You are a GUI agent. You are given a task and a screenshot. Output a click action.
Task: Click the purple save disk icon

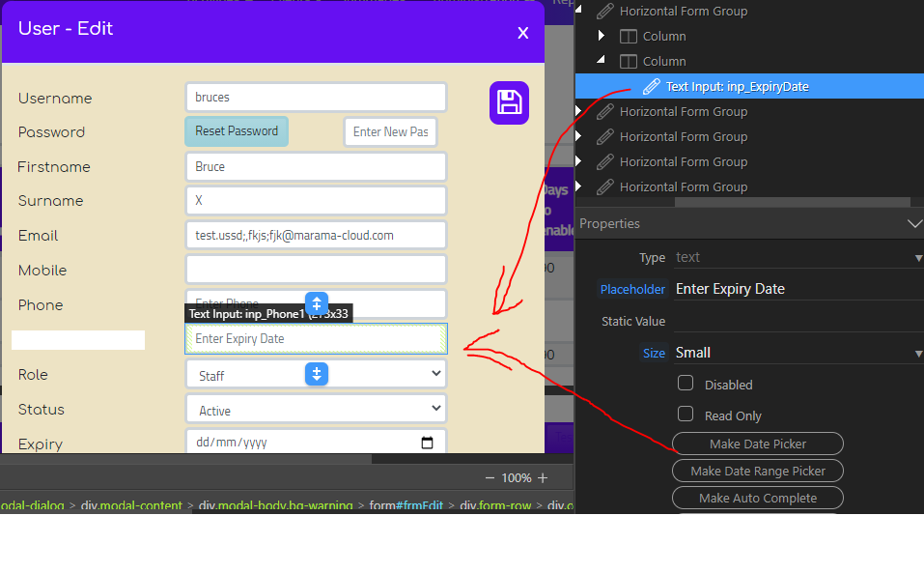[509, 103]
